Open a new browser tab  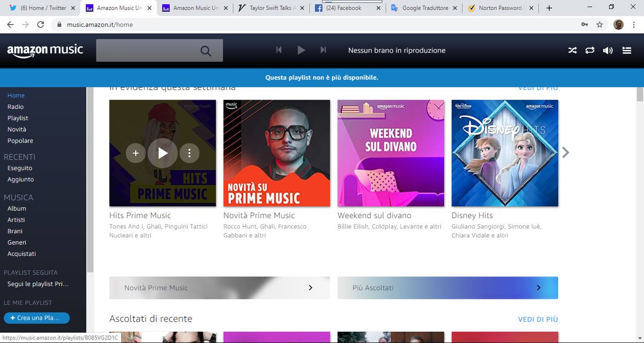[x=549, y=8]
